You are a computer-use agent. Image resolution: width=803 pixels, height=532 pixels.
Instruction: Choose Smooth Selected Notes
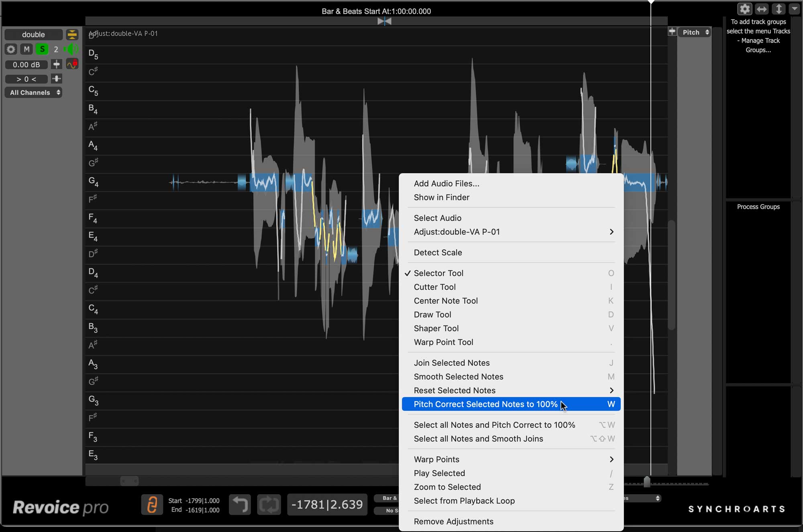coord(511,377)
